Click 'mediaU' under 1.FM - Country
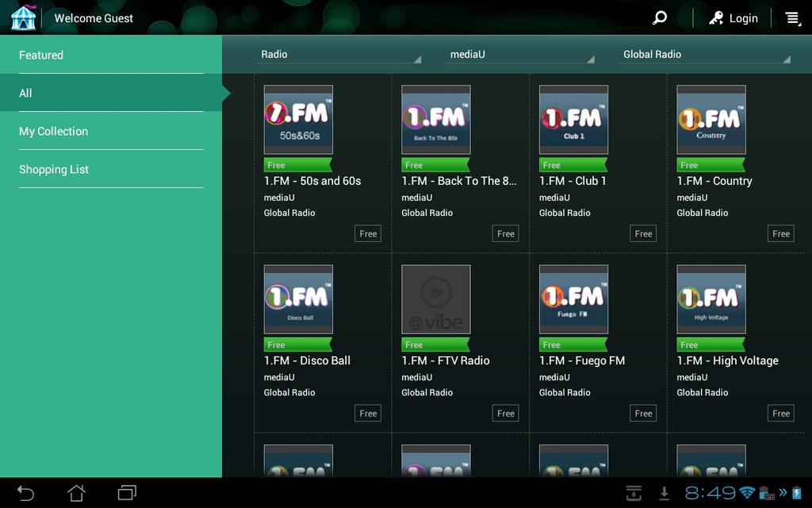The height and width of the screenshot is (508, 812). pyautogui.click(x=691, y=198)
